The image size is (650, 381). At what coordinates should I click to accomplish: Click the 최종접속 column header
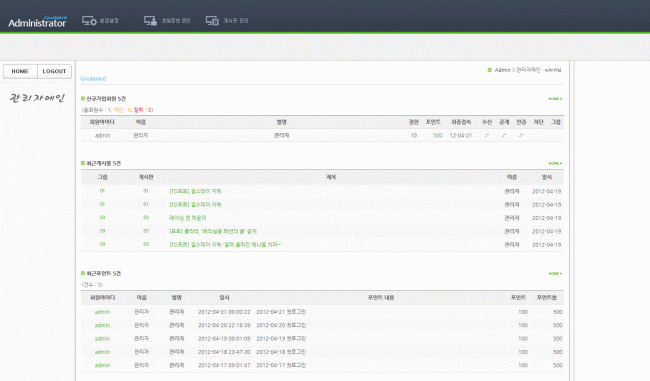461,122
